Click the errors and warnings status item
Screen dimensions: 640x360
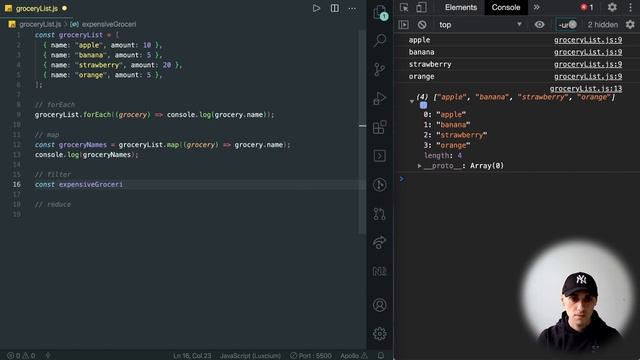tap(21, 356)
